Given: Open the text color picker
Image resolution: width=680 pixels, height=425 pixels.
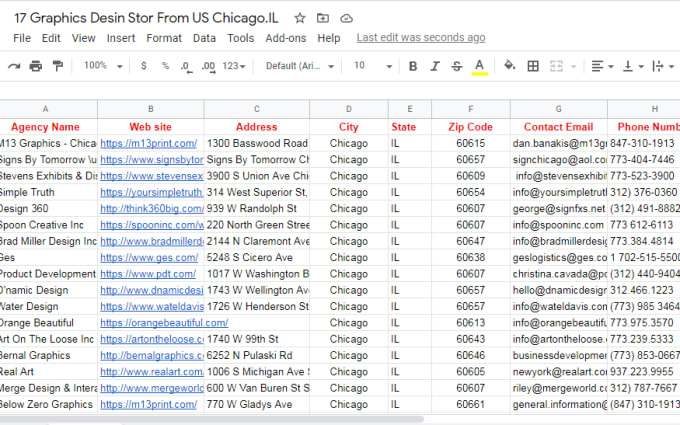Looking at the screenshot, I should click(479, 66).
